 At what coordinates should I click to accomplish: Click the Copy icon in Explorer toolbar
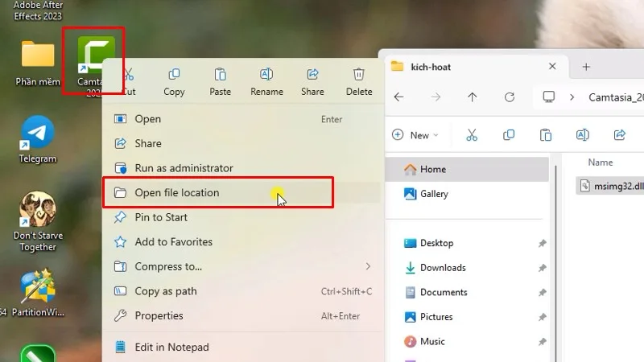point(509,135)
